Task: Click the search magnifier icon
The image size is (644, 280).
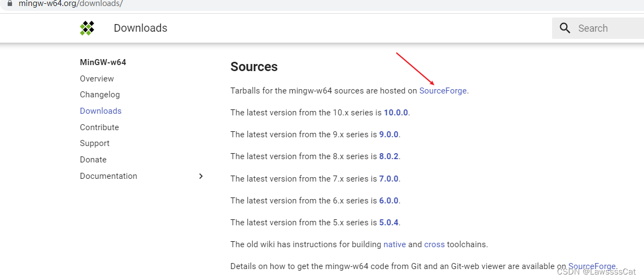Action: tap(565, 28)
